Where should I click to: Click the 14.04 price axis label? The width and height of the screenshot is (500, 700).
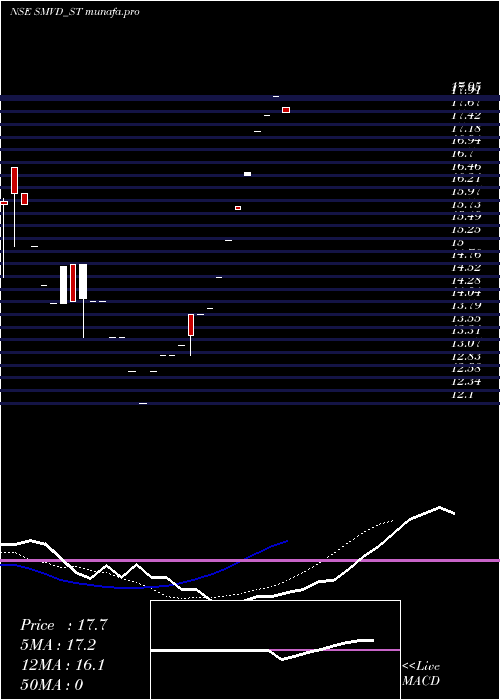pos(466,293)
